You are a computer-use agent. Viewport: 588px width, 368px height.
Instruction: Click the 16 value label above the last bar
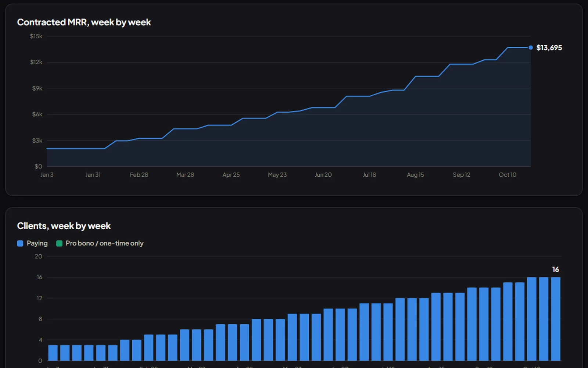pos(556,270)
